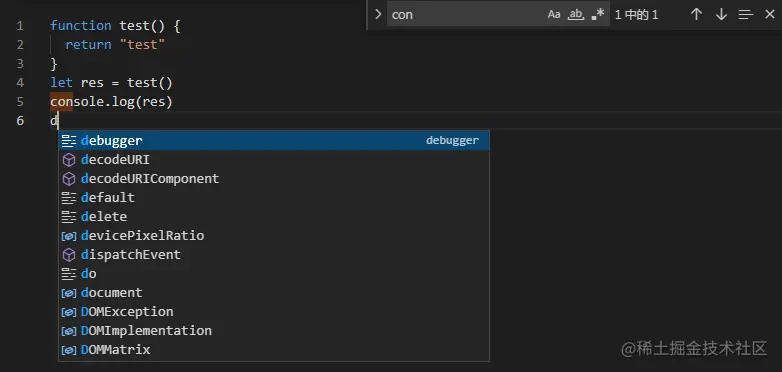Image resolution: width=782 pixels, height=372 pixels.
Task: Toggle Match Case in find widget
Action: click(x=554, y=14)
